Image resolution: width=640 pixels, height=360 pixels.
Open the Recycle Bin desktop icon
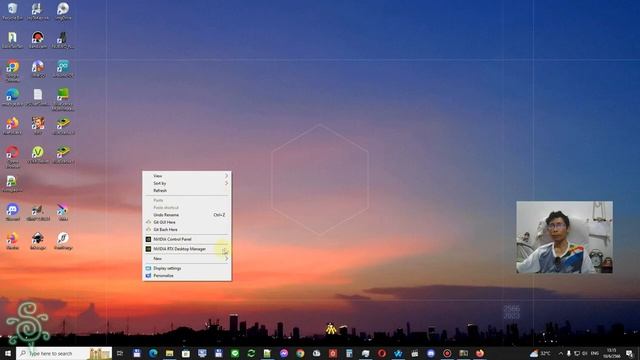point(12,11)
